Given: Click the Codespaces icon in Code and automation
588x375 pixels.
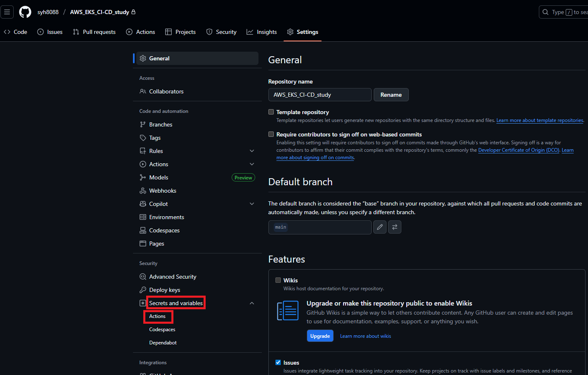Looking at the screenshot, I should click(x=143, y=230).
